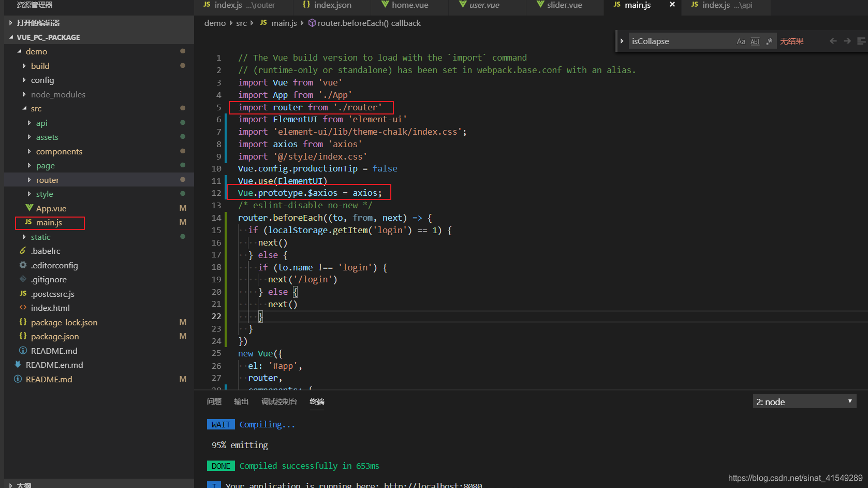
Task: Close the main.js editor tab
Action: (x=672, y=5)
